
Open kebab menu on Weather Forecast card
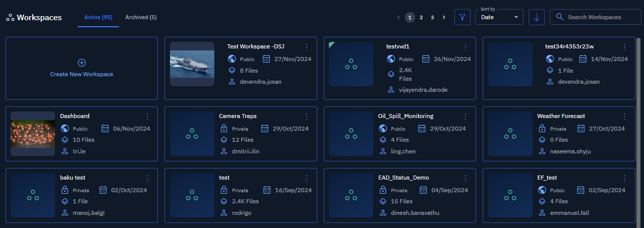[x=624, y=116]
